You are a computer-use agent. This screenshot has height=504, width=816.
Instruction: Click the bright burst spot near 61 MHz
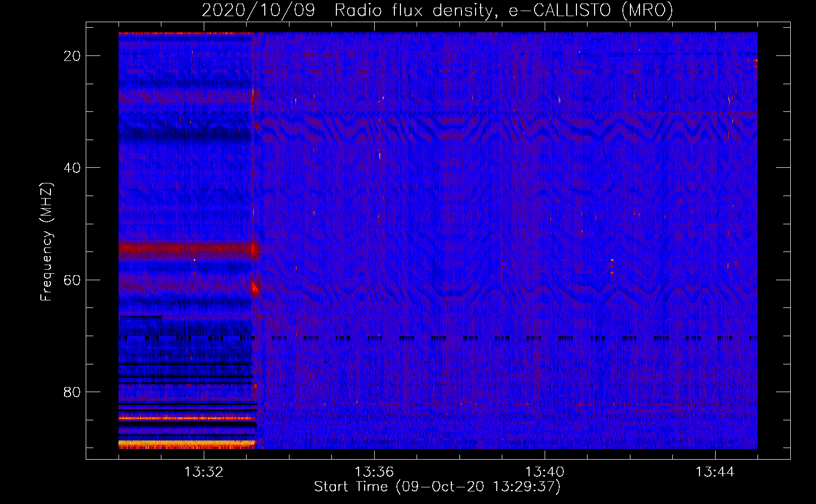[255, 288]
